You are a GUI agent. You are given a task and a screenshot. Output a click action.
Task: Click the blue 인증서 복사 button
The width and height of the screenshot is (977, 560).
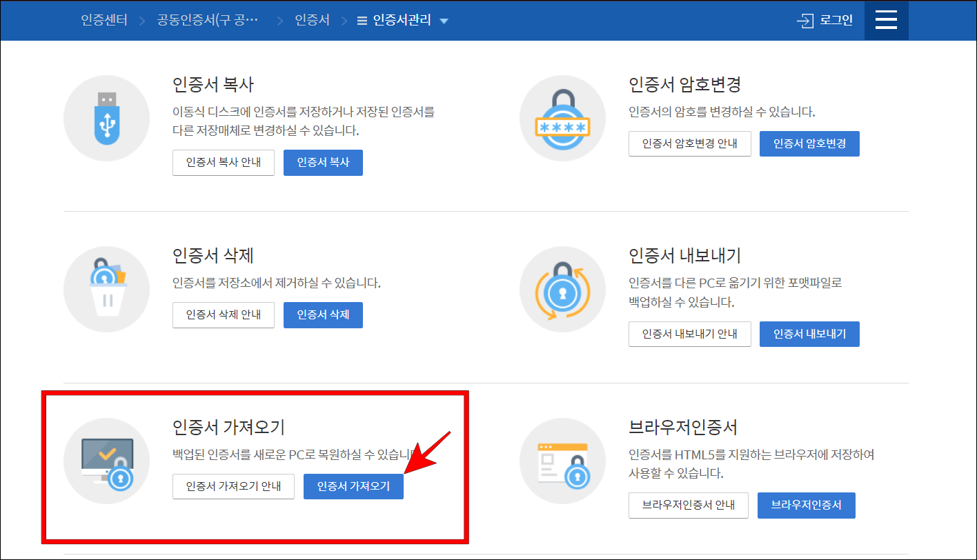tap(323, 162)
